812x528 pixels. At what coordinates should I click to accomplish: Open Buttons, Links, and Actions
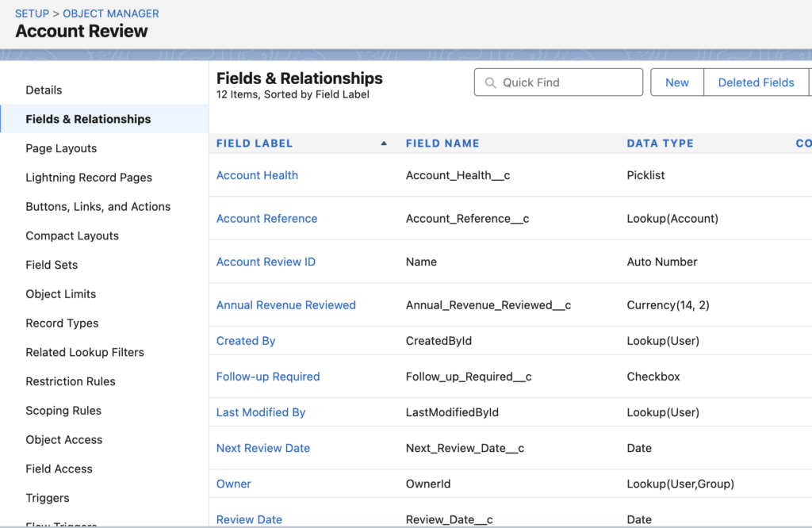(x=98, y=207)
